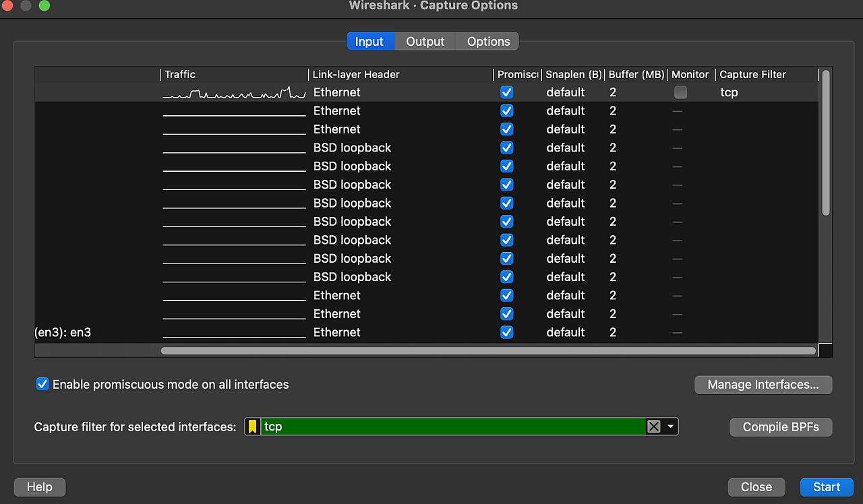Sort by the Traffic column header
863x504 pixels.
(x=234, y=75)
